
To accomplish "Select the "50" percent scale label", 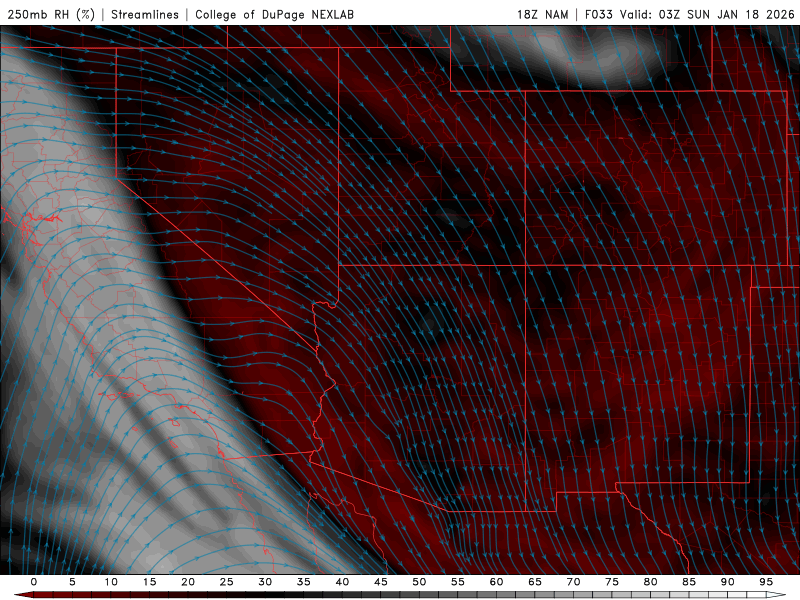I will point(419,582).
